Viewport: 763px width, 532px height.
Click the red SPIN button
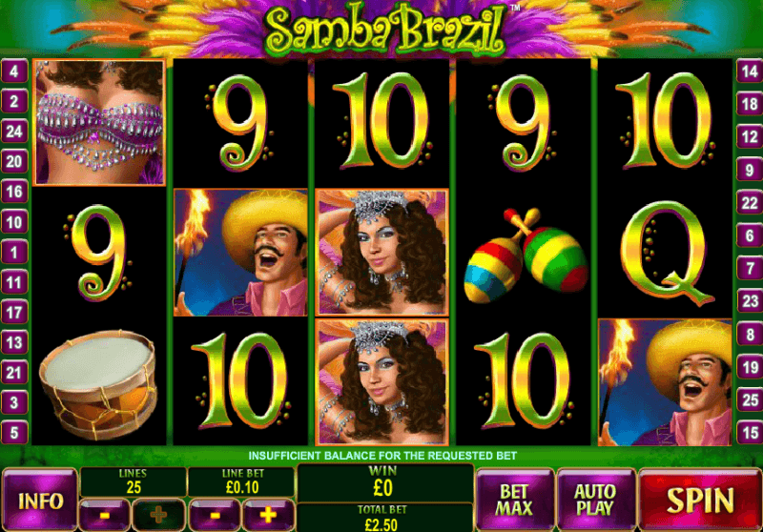coord(700,500)
